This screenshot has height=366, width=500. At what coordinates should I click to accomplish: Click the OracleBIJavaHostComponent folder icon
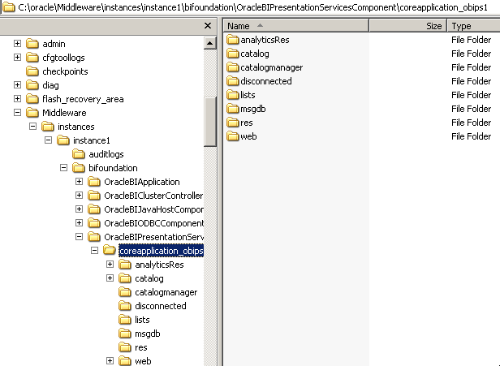(x=94, y=209)
